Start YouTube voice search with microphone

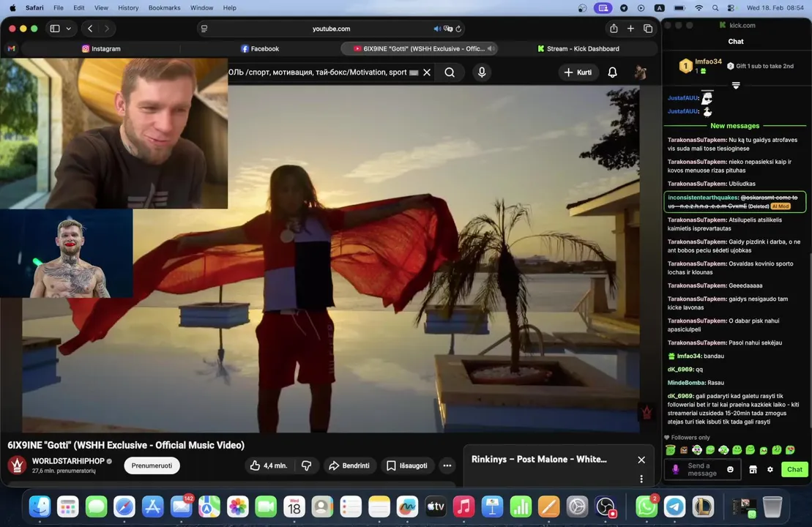482,72
